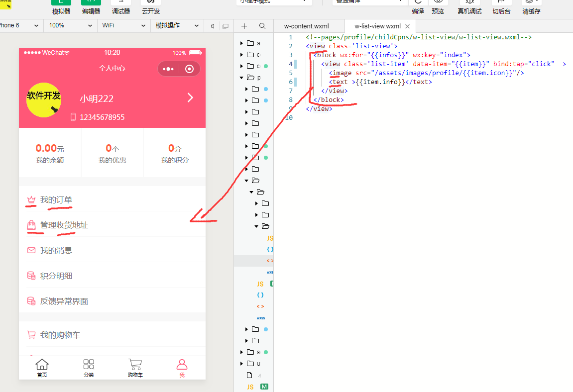Image resolution: width=573 pixels, height=392 pixels.
Task: Click the 个人中心 page title
Action: pos(112,68)
